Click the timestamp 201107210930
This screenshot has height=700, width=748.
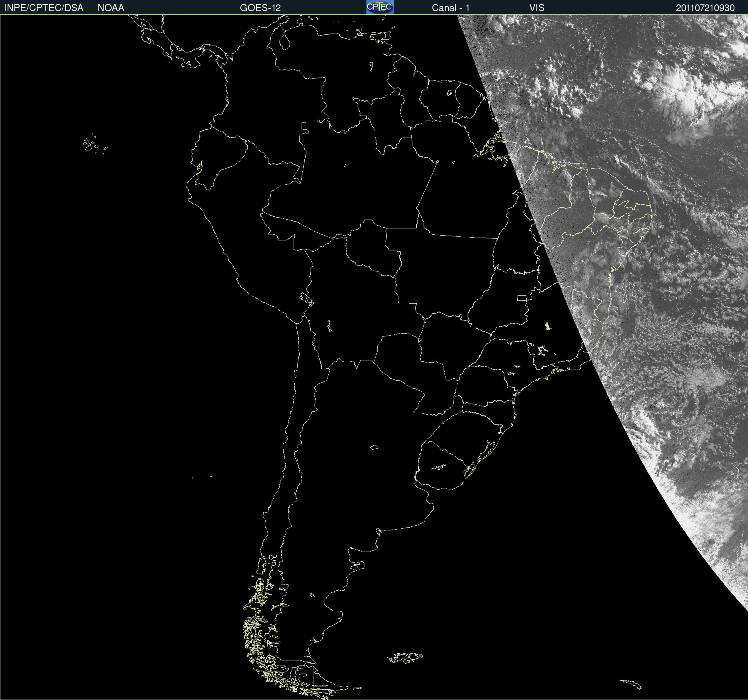click(x=705, y=8)
